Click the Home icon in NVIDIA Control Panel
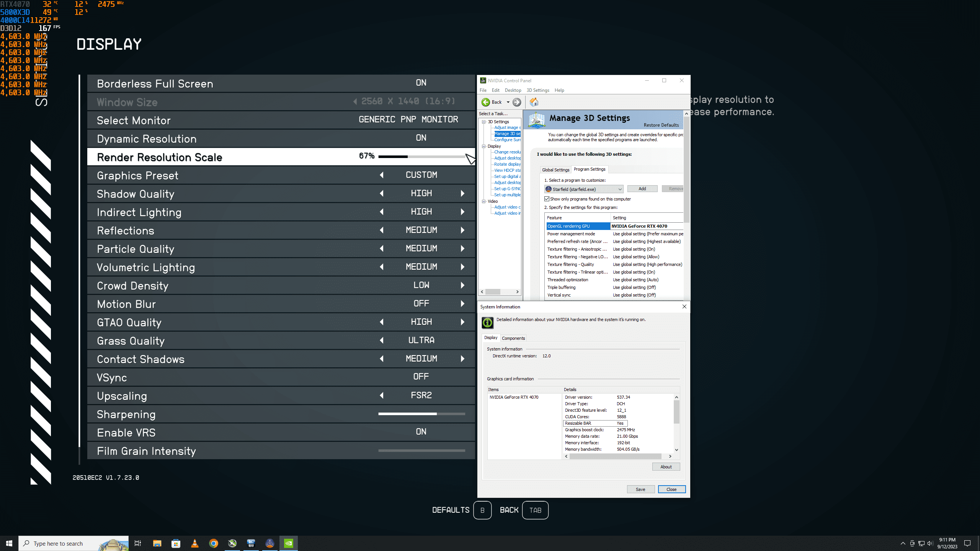The height and width of the screenshot is (551, 980). pos(534,102)
